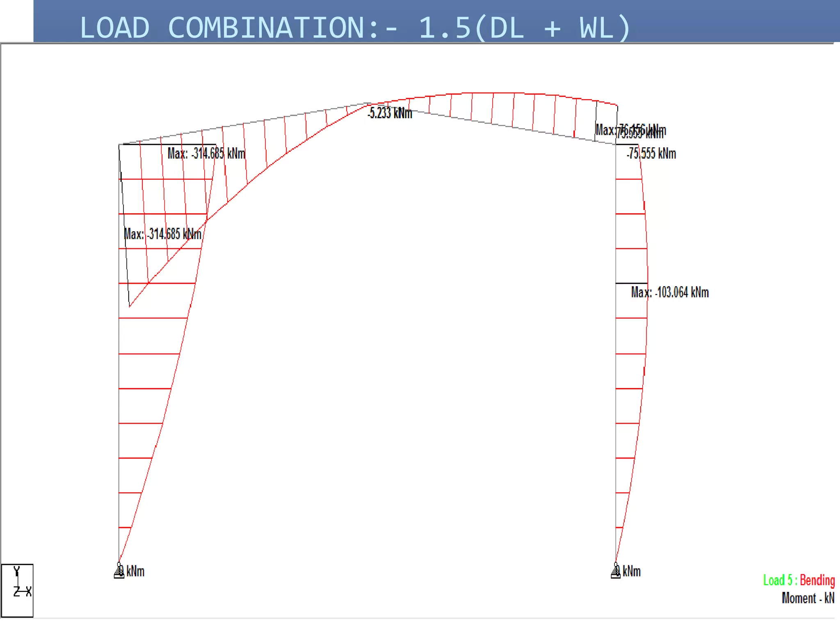The height and width of the screenshot is (630, 840).
Task: Click the kNm label at right support
Action: coord(632,571)
